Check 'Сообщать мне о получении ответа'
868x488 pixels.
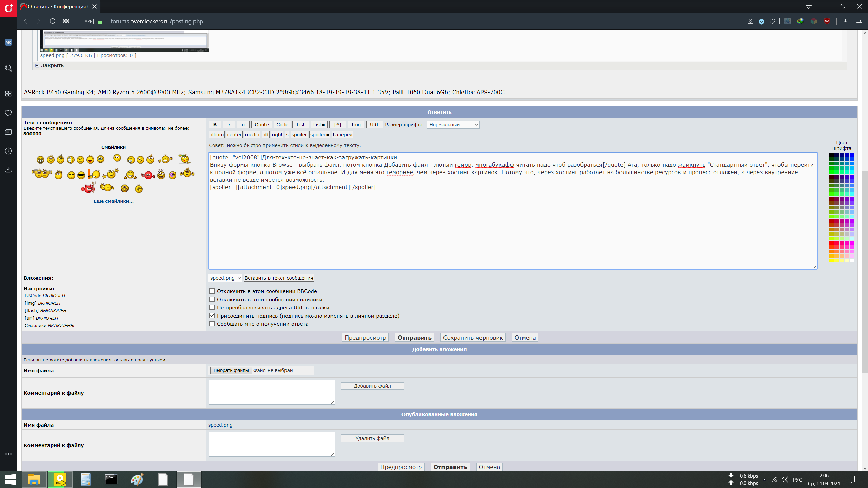212,324
